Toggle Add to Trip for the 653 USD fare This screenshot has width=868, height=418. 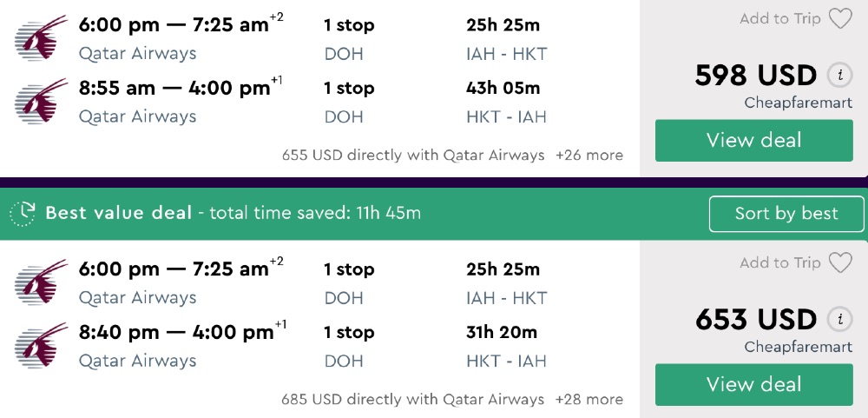point(780,263)
